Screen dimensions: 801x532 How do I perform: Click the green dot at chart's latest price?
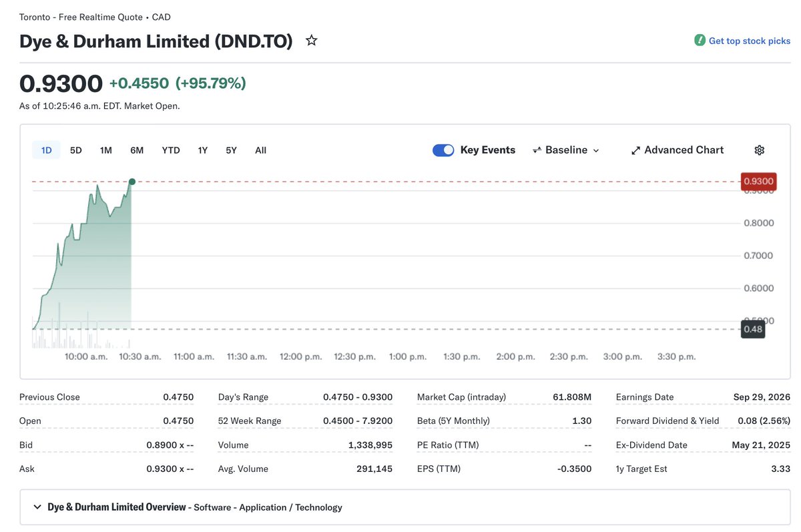[132, 182]
